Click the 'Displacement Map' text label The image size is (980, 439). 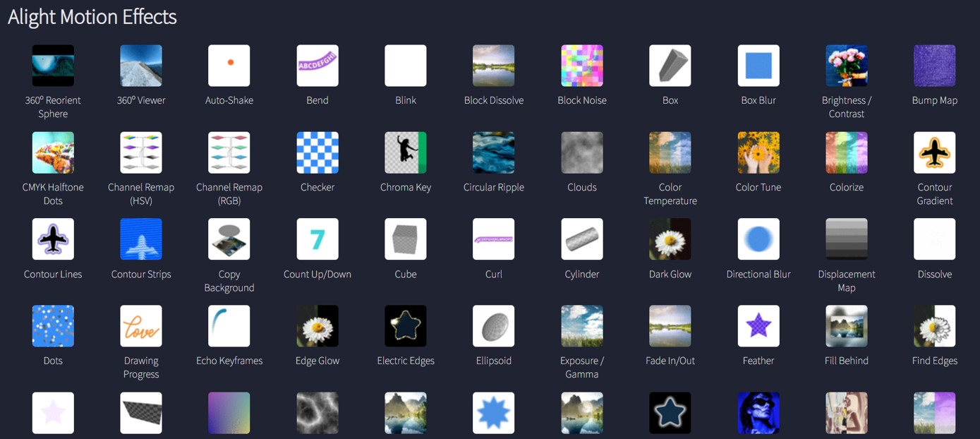click(847, 281)
